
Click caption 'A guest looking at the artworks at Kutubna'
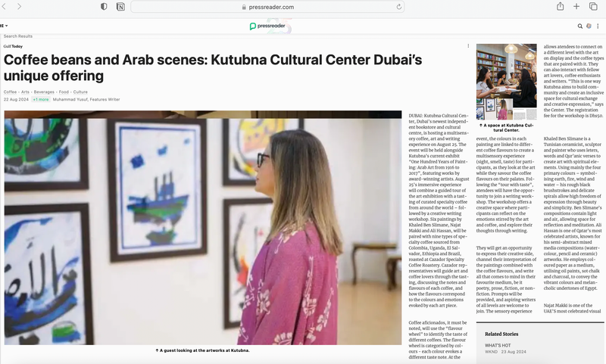pos(202,350)
